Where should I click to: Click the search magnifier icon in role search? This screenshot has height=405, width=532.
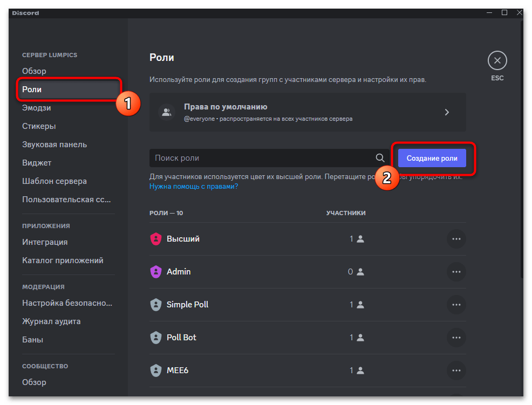click(380, 158)
